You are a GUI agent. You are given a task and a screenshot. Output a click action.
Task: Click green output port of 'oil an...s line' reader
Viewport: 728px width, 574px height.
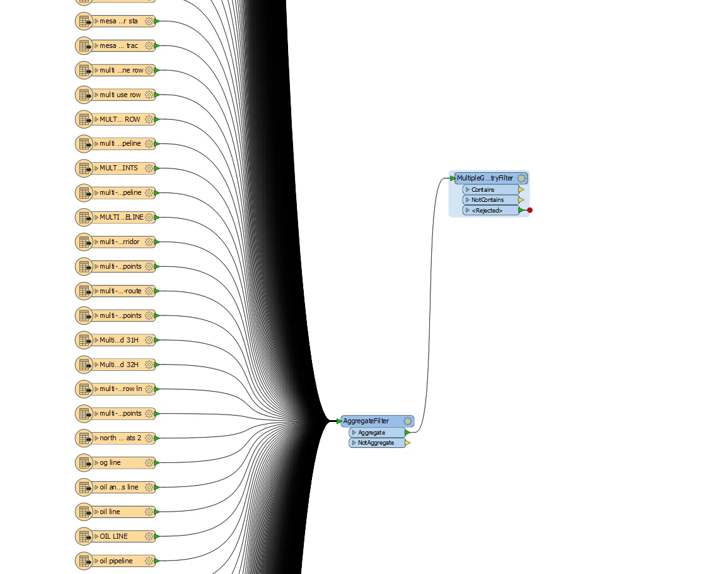tap(156, 488)
